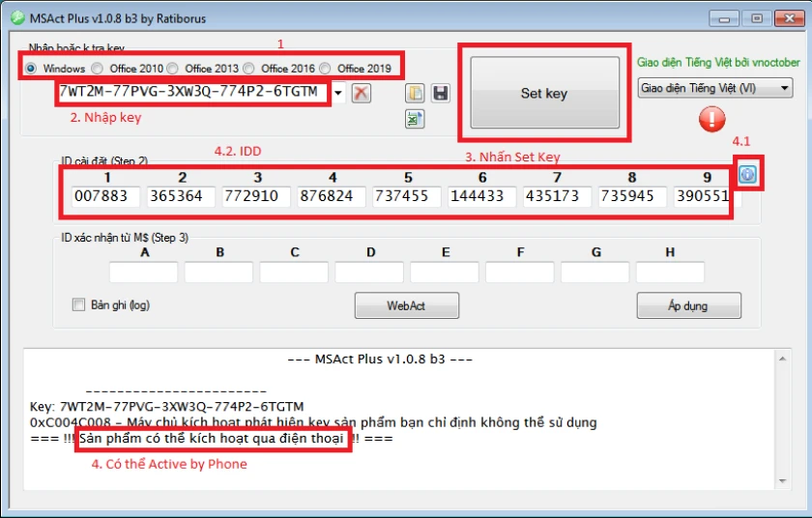Click the log scrollbar up arrow
The image size is (812, 518).
click(782, 359)
